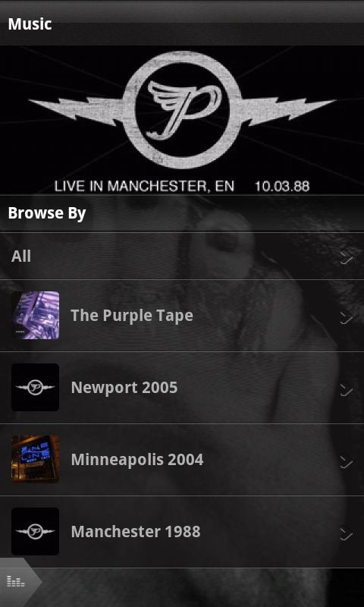Tap The Purple Tape album art

coord(35,315)
